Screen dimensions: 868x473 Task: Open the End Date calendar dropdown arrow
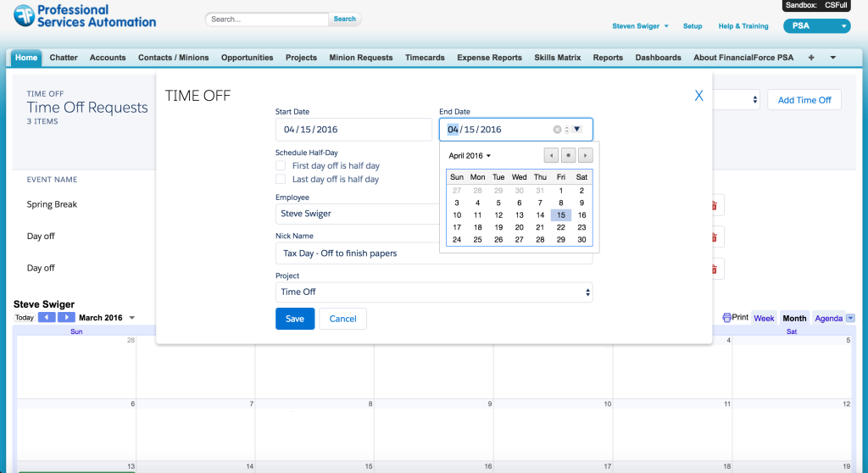pos(576,129)
